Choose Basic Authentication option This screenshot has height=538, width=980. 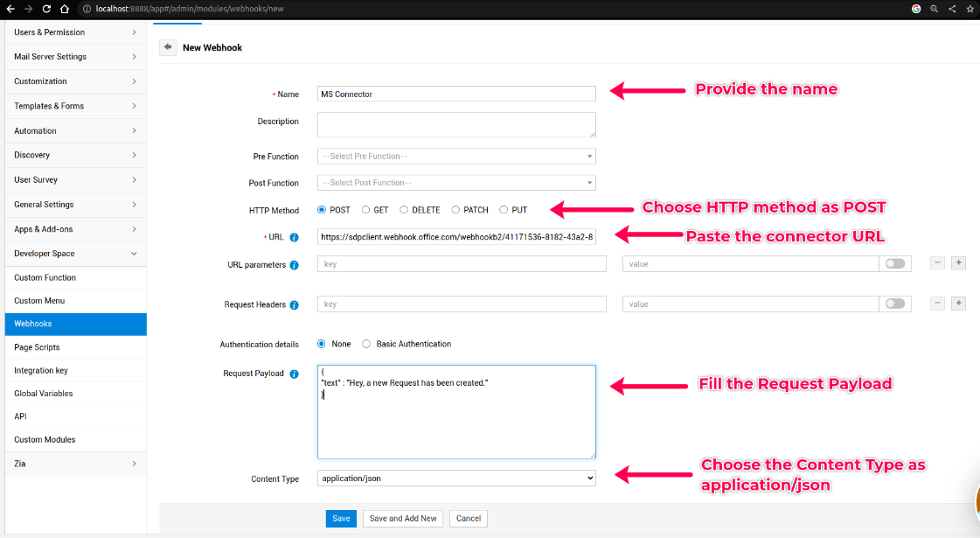[366, 344]
